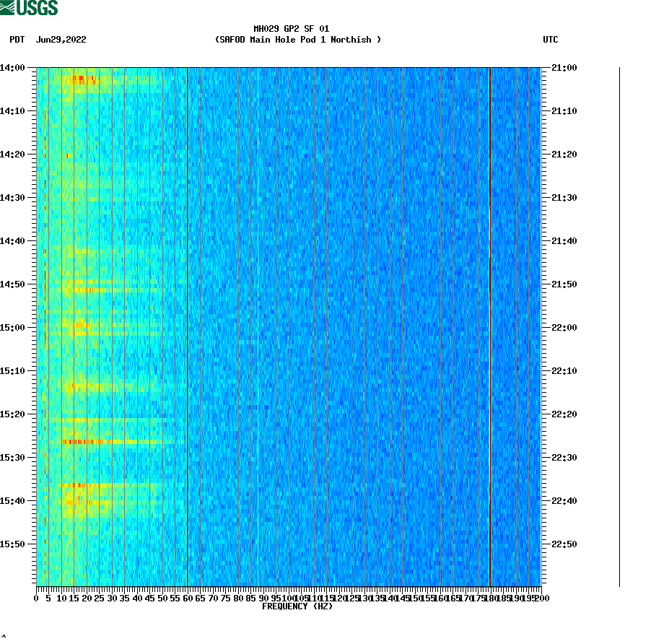The height and width of the screenshot is (644, 651).
Task: Select the red line at 180 Hz
Action: [491, 325]
